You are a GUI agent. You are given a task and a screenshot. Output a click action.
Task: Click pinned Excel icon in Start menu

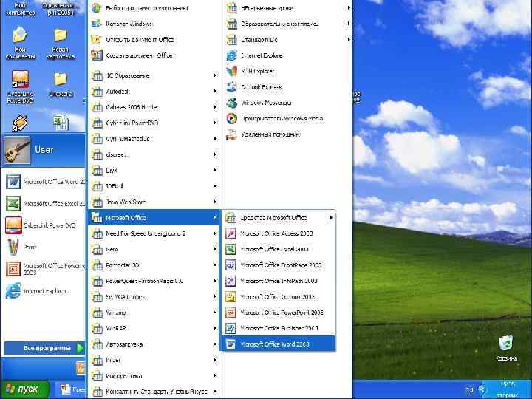pos(13,204)
